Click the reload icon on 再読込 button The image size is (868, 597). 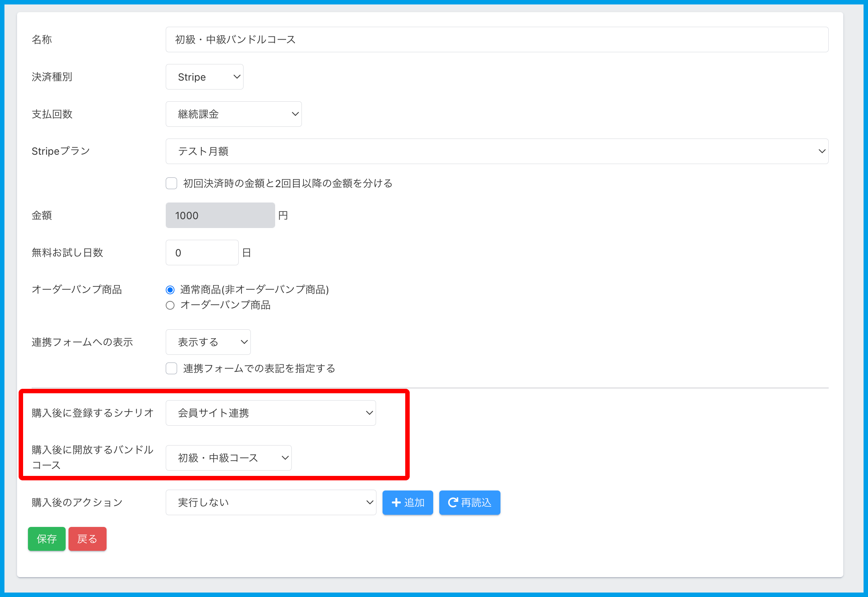(x=453, y=503)
